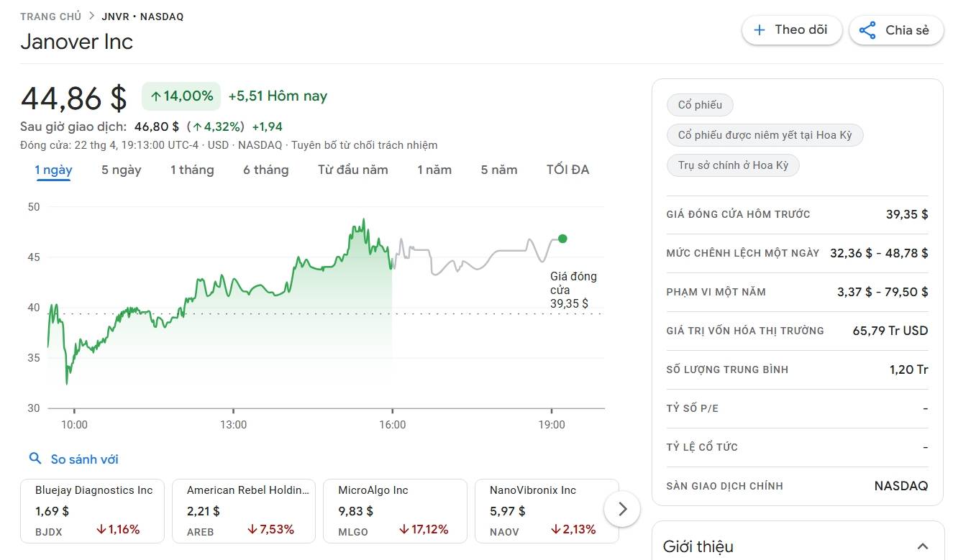Click the MLGO 17,12% decline value
This screenshot has height=560, width=953.
pos(424,530)
